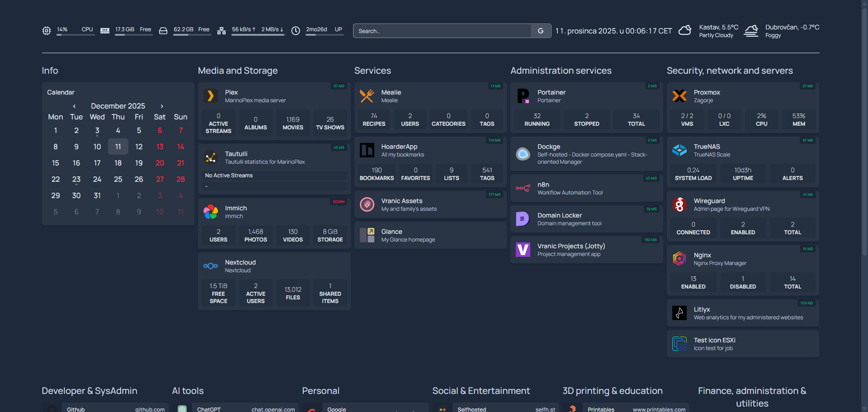Screen dimensions: 868x412
Task: Click into the Search input field
Action: (442, 31)
